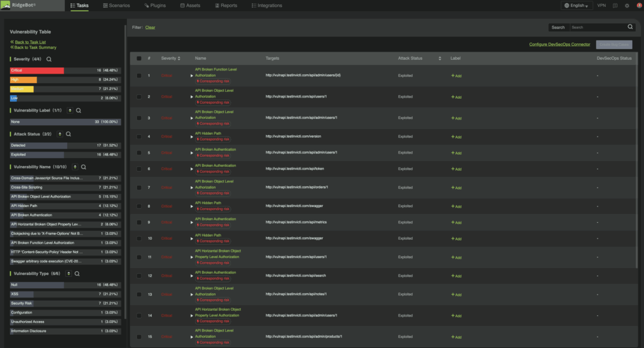Screen dimensions: 644x348
Task: Click magnifier icon next to Vulnerability Type
Action: point(77,274)
